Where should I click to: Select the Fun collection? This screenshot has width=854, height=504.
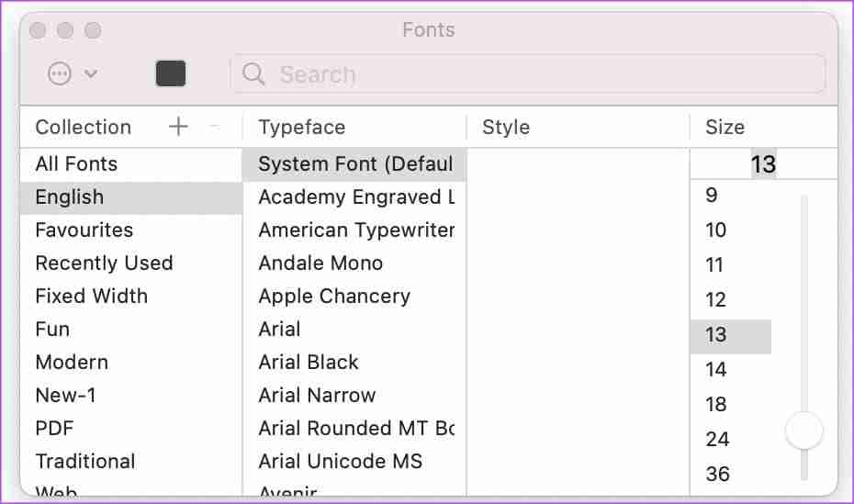[x=131, y=330]
